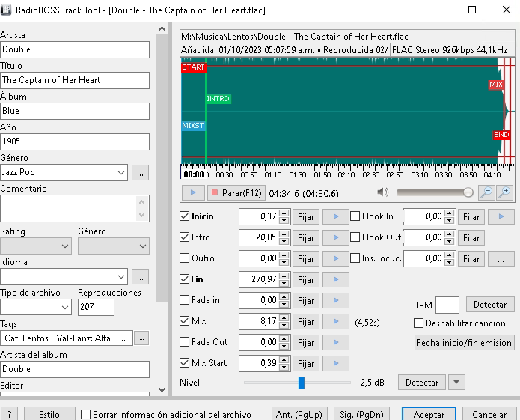Viewport: 520px width, 420px height.
Task: Open the Tags editor ellipsis button
Action: pos(140,338)
